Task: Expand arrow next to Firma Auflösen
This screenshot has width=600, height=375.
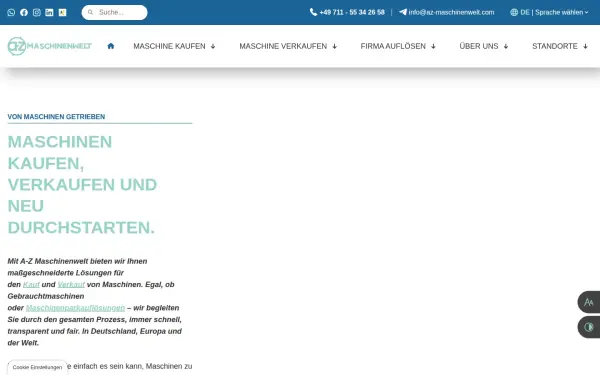Action: click(434, 46)
